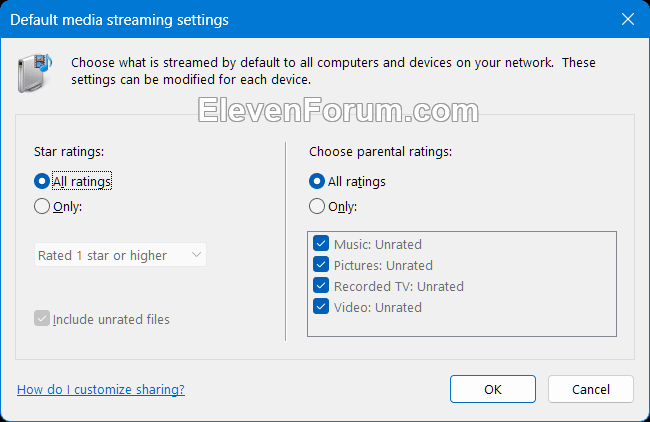The width and height of the screenshot is (650, 422).
Task: Confirm settings with OK button
Action: click(x=493, y=389)
